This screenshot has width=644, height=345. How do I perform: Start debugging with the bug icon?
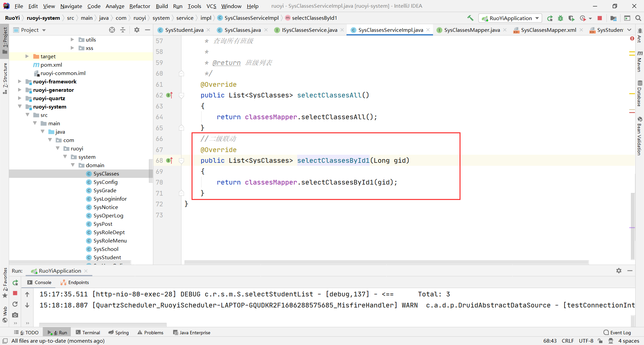560,18
